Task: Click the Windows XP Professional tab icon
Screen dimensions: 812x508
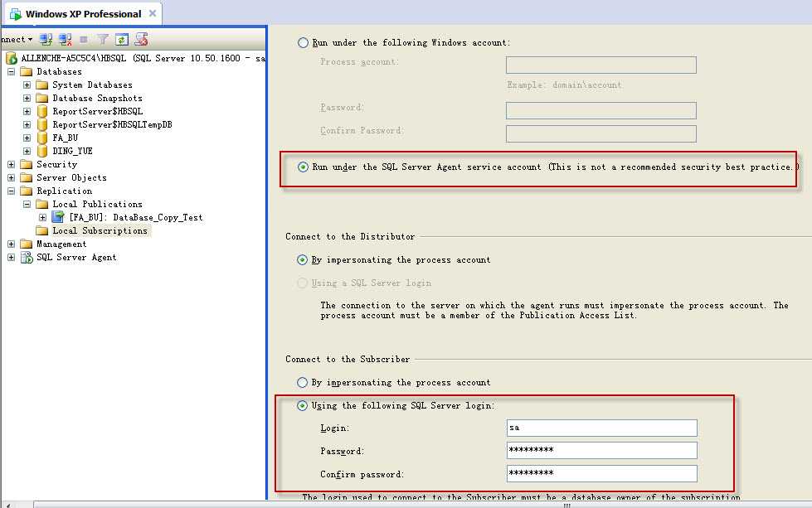Action: pyautogui.click(x=16, y=14)
